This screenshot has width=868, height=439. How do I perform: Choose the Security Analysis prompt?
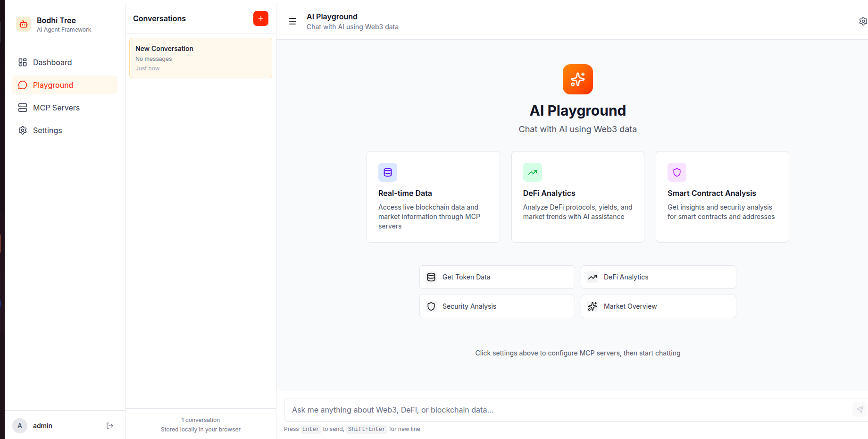pos(497,306)
